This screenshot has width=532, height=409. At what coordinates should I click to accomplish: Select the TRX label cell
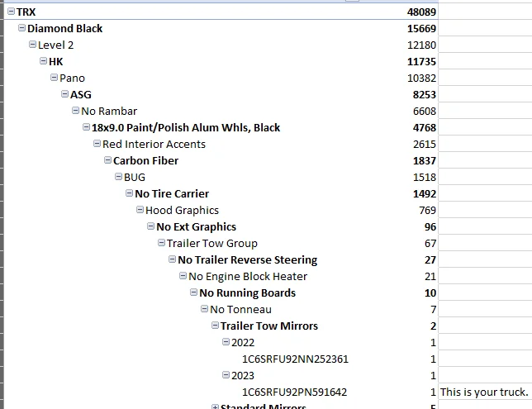tap(26, 12)
